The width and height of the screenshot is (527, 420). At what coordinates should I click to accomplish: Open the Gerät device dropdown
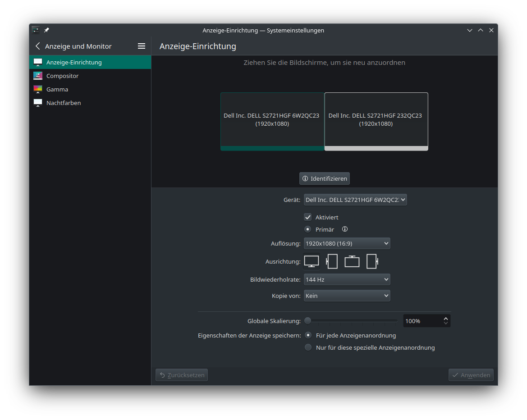355,200
